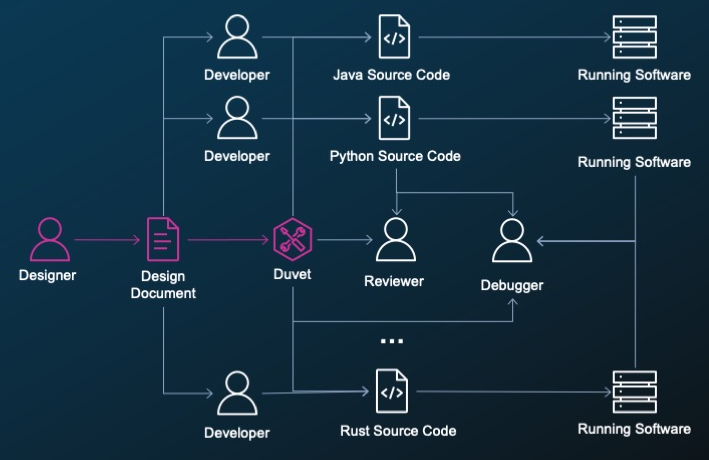Click the ellipsis dots above Rust Source Code
This screenshot has width=709, height=460.
tap(392, 341)
